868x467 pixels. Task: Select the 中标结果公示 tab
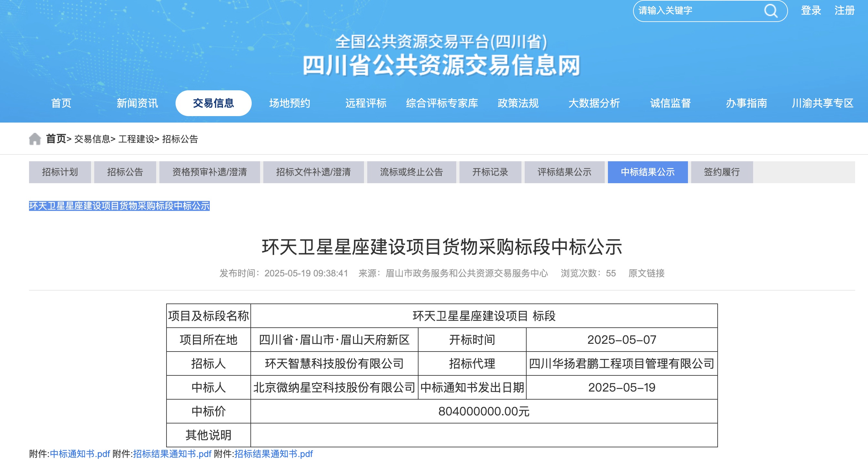click(x=648, y=172)
